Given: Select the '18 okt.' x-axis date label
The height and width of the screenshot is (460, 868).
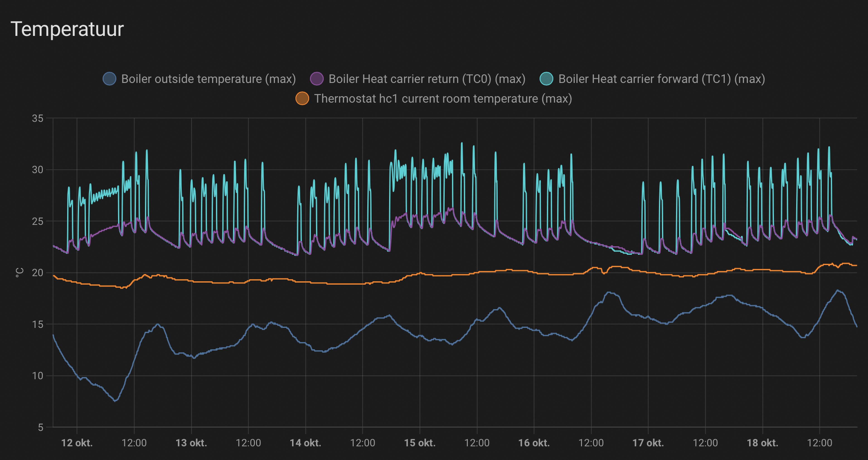Looking at the screenshot, I should (x=762, y=443).
